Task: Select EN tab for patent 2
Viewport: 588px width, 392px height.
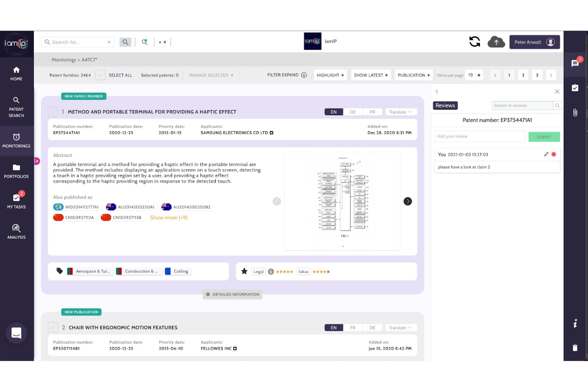Action: [x=334, y=328]
